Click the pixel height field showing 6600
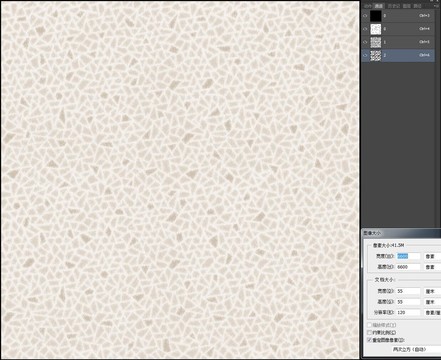The height and width of the screenshot is (360, 441). pyautogui.click(x=408, y=267)
